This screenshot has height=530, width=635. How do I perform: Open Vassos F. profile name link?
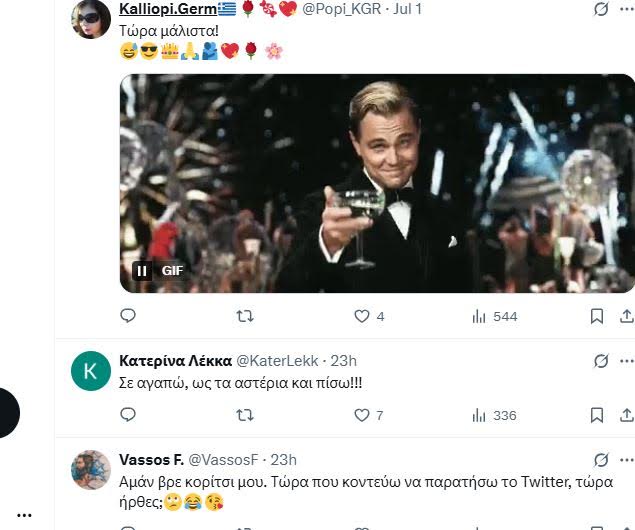151,459
